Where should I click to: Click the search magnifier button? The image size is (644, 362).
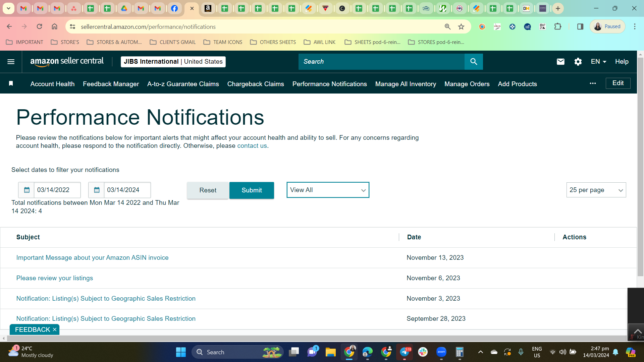(x=474, y=62)
